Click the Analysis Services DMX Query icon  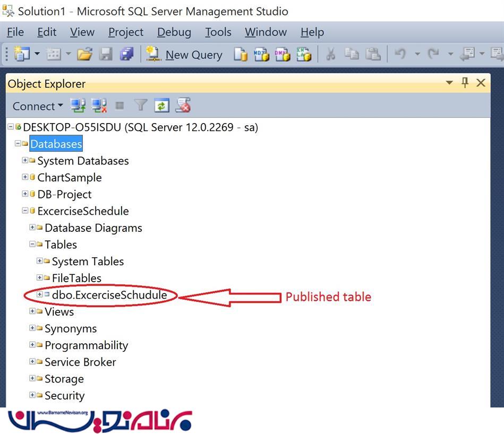pos(283,54)
